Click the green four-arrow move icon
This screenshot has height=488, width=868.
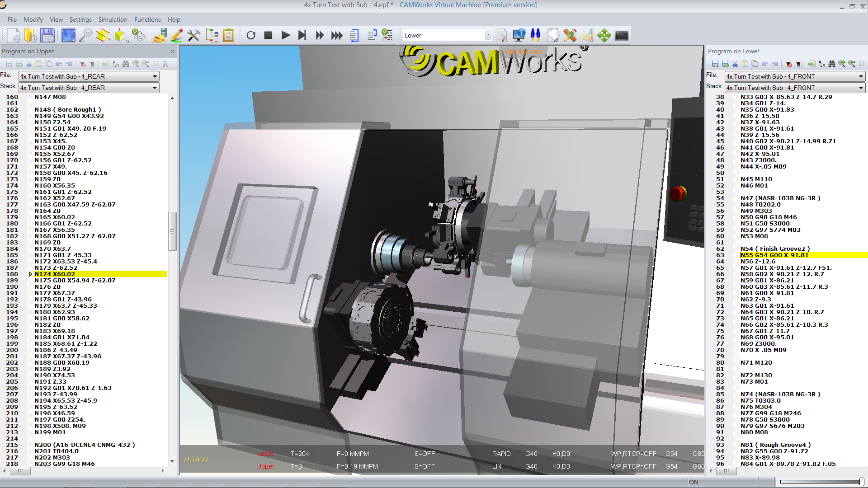(604, 35)
